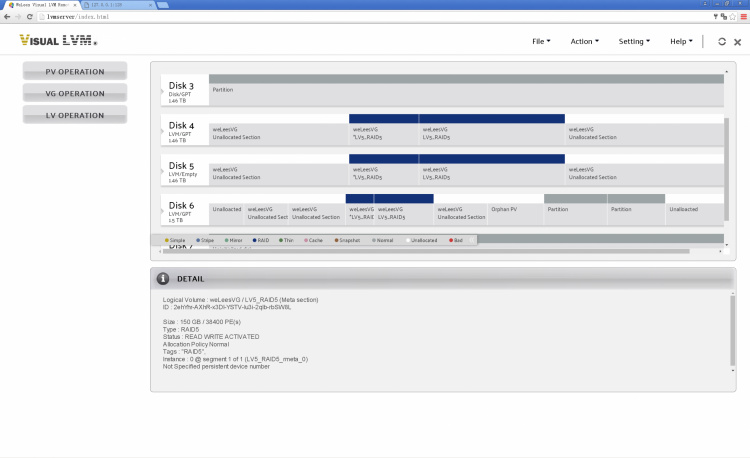This screenshot has height=458, width=750.
Task: Open the VG OPERATION panel
Action: pyautogui.click(x=75, y=94)
